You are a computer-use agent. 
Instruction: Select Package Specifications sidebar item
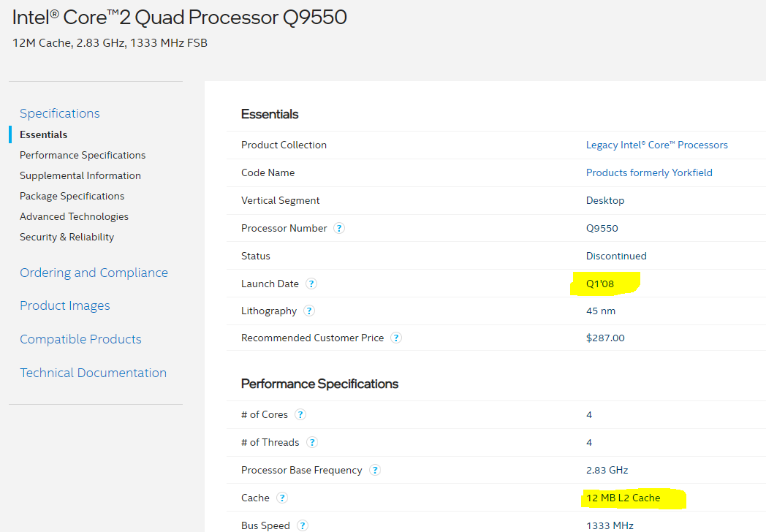click(x=72, y=197)
